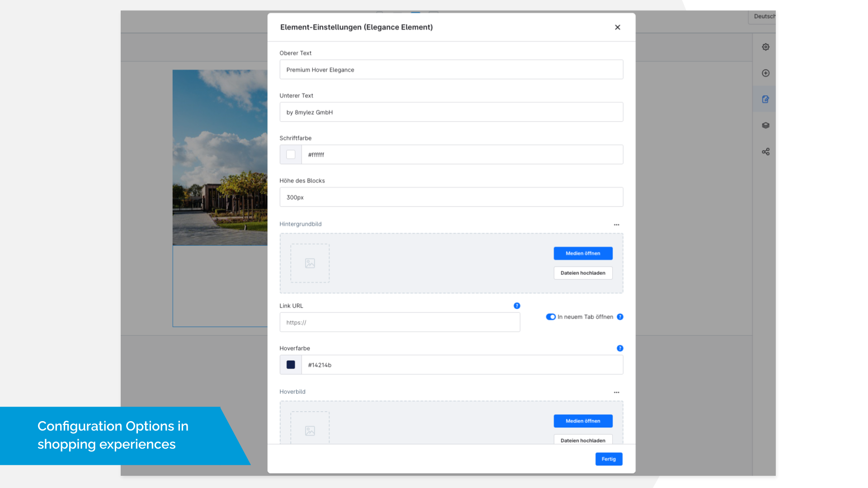
Task: Show help tooltip for Hoverfarbe
Action: [x=620, y=348]
